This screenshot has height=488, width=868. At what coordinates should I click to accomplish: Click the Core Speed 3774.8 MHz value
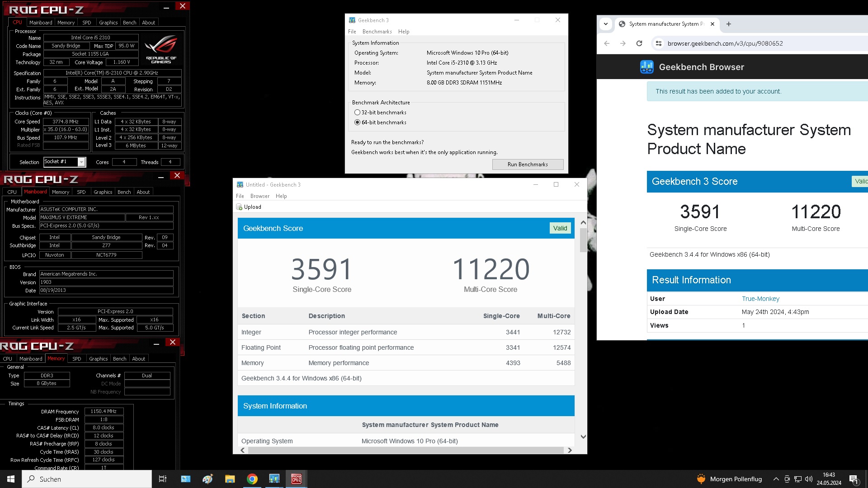point(66,122)
